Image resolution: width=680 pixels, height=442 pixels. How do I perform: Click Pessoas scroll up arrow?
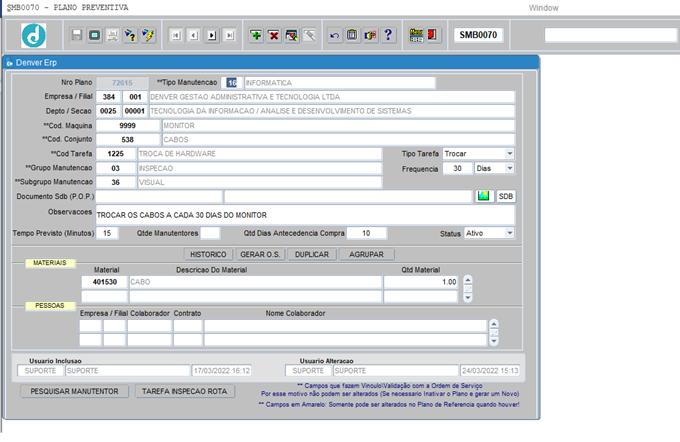click(x=494, y=324)
